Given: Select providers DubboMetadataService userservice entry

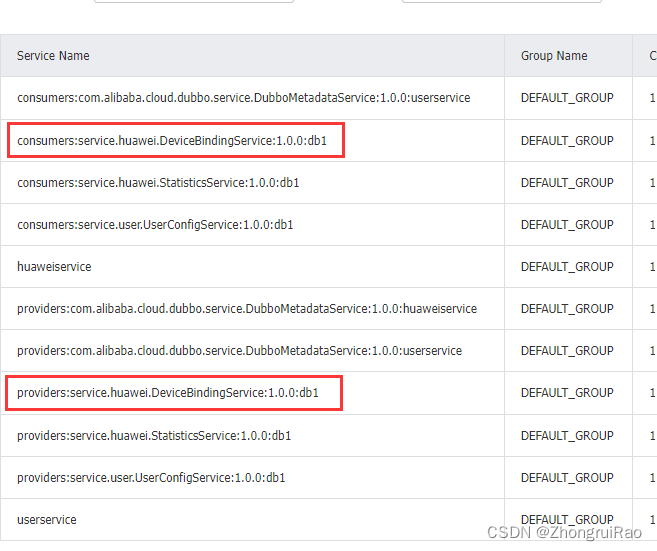Looking at the screenshot, I should (x=239, y=351).
